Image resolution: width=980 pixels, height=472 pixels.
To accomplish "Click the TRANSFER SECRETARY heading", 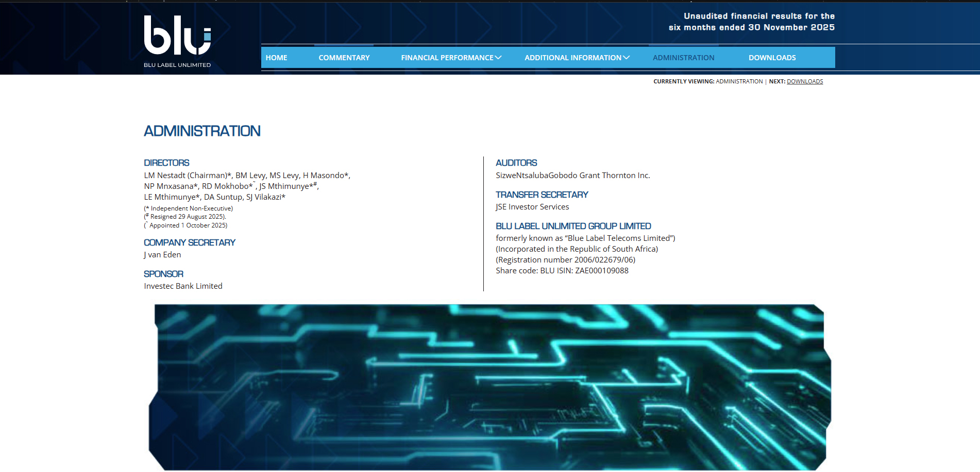I will tap(542, 195).
